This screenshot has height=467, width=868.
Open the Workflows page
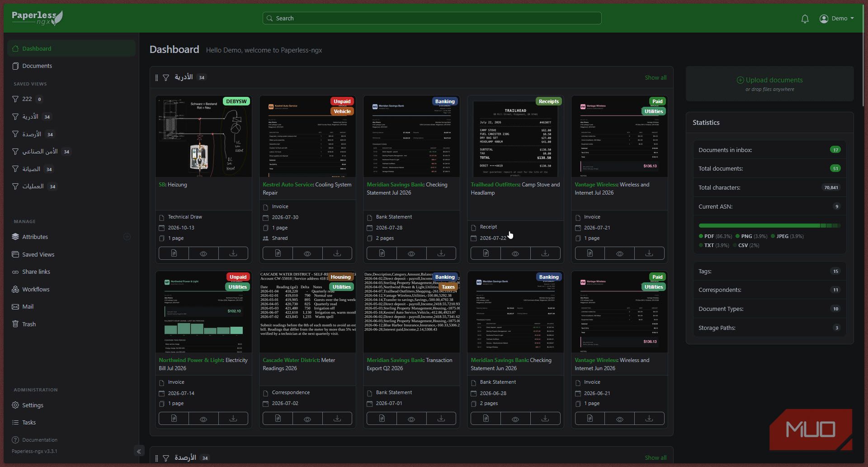point(36,289)
